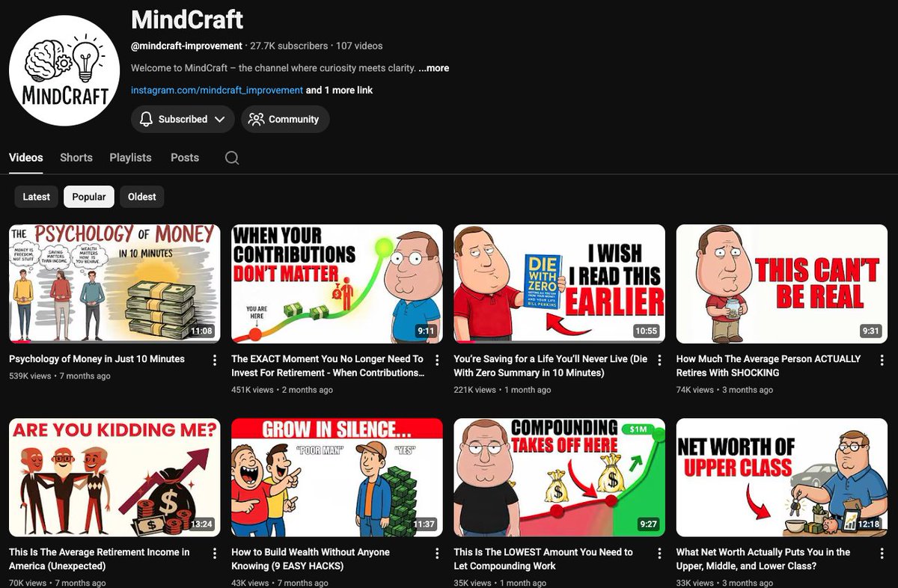Click the Community people icon
Image resolution: width=898 pixels, height=588 pixels.
(x=256, y=119)
